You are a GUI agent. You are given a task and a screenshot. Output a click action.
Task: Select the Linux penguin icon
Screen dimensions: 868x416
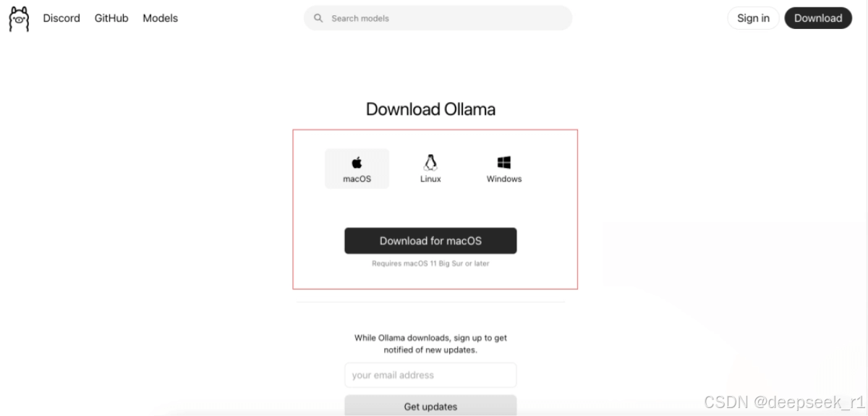click(x=430, y=162)
